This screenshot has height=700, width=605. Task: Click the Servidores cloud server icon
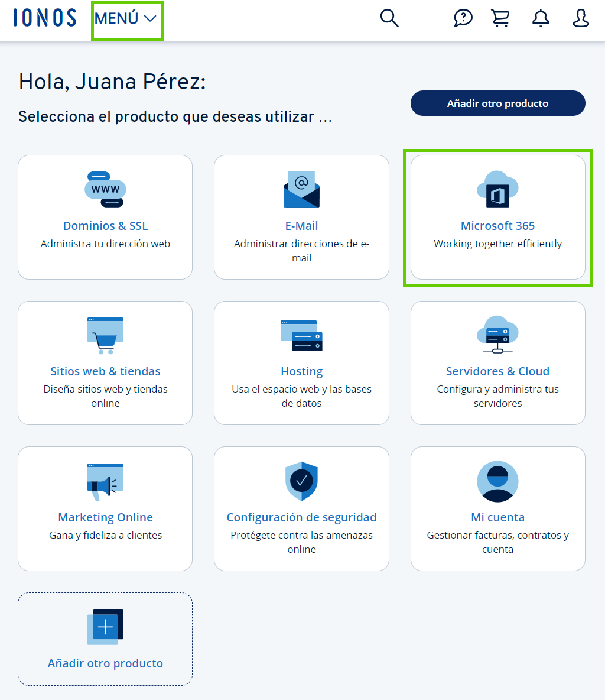click(497, 335)
